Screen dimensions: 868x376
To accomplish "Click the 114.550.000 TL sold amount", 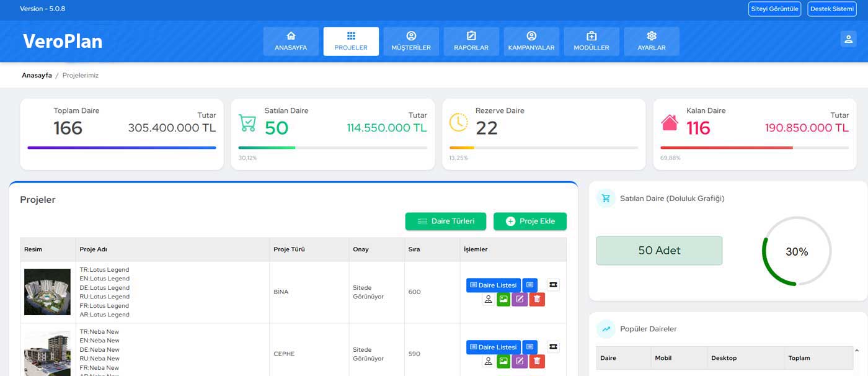I will (387, 128).
